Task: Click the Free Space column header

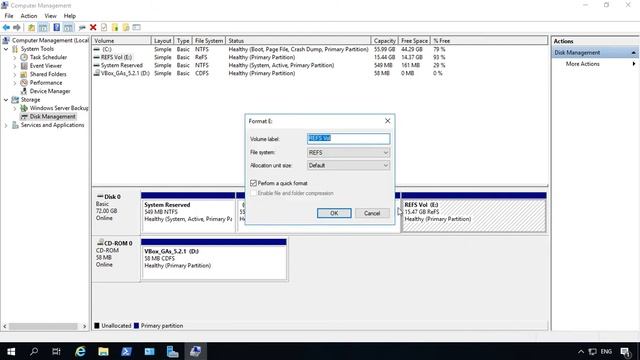Action: tap(414, 41)
